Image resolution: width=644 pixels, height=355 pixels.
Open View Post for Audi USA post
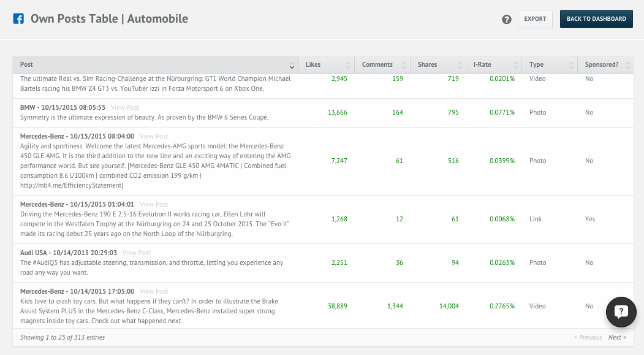[137, 253]
